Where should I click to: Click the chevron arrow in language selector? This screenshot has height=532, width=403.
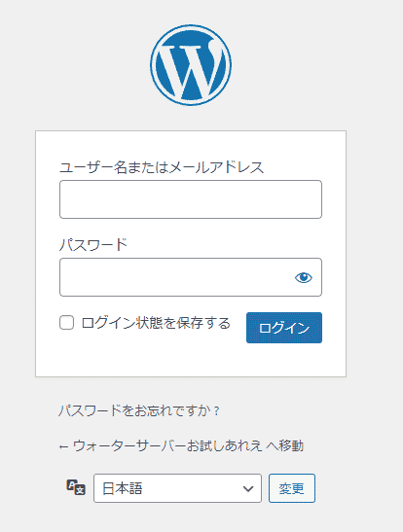248,488
